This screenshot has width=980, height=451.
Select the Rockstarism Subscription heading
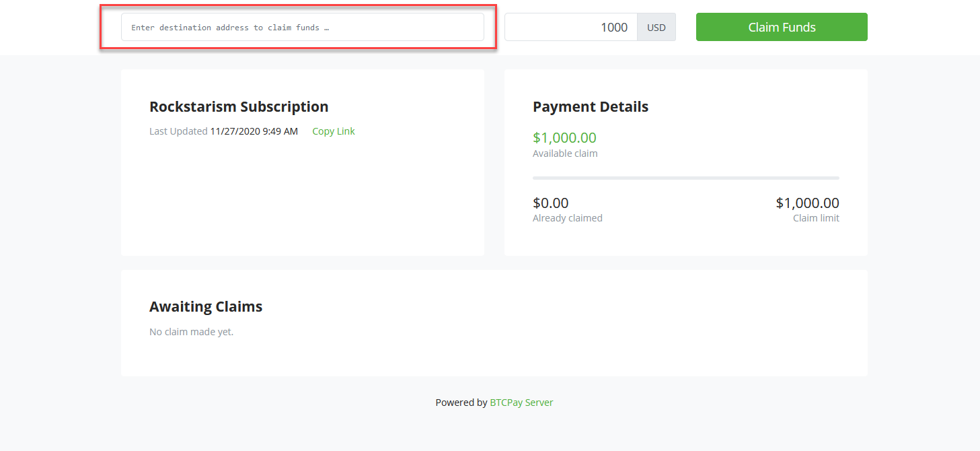click(239, 106)
